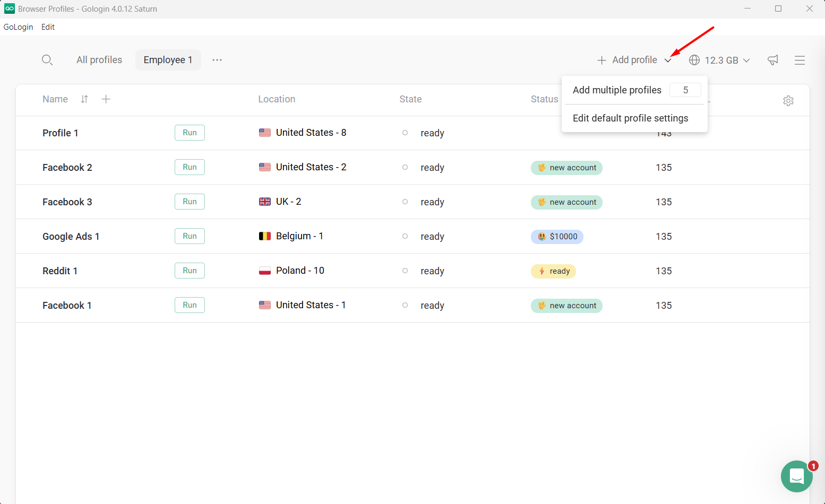The height and width of the screenshot is (504, 825).
Task: Click the Belgium flag icon
Action: click(x=265, y=236)
